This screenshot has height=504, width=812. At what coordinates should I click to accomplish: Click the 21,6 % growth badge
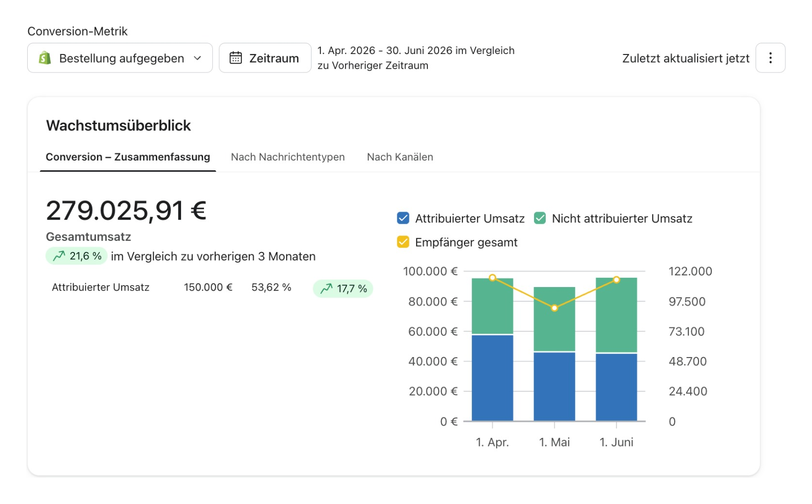tap(77, 256)
